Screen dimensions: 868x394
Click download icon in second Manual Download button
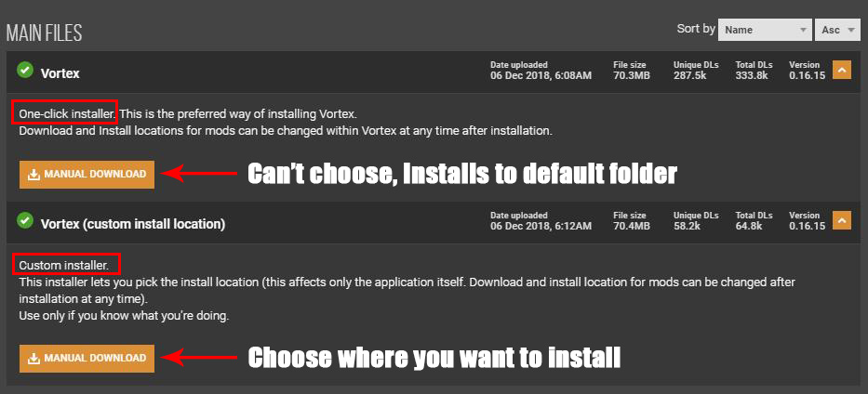[x=34, y=359]
